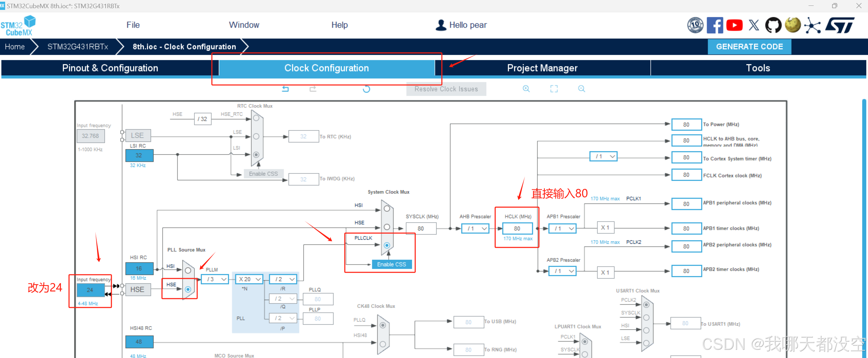The image size is (868, 358).
Task: Open the File menu
Action: pyautogui.click(x=133, y=25)
